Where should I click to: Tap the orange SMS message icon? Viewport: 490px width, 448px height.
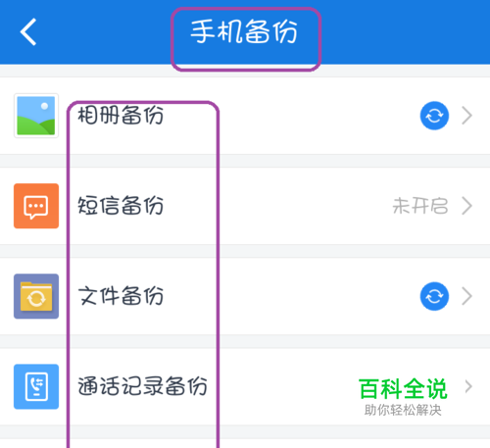[x=36, y=206]
